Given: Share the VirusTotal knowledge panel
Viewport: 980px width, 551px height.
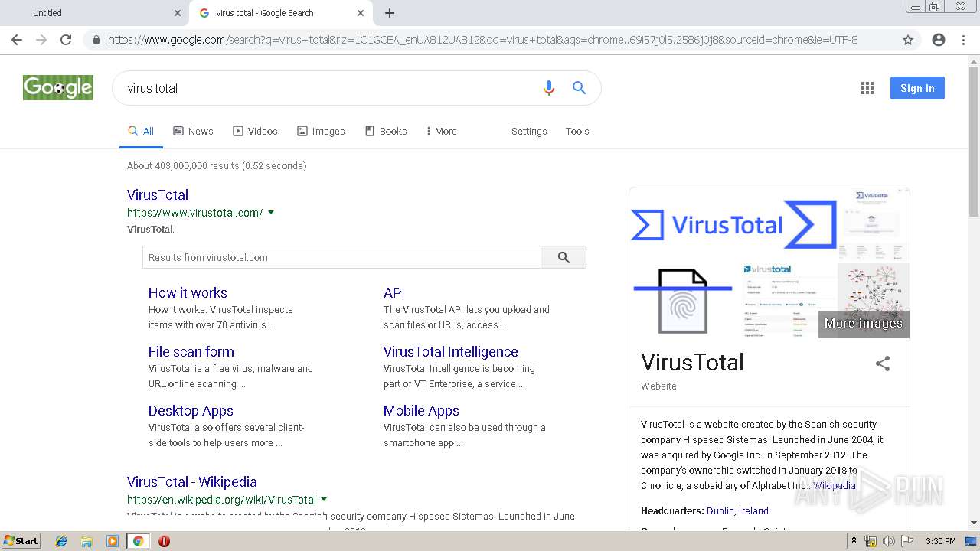Looking at the screenshot, I should click(x=883, y=364).
